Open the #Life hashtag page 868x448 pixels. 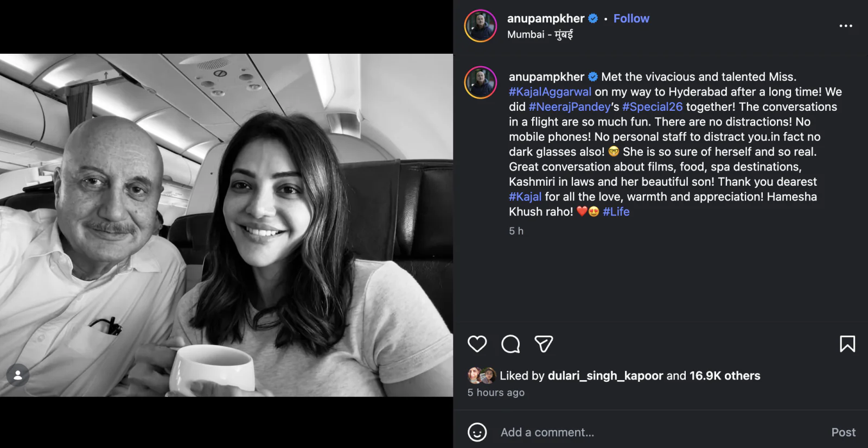(x=617, y=212)
